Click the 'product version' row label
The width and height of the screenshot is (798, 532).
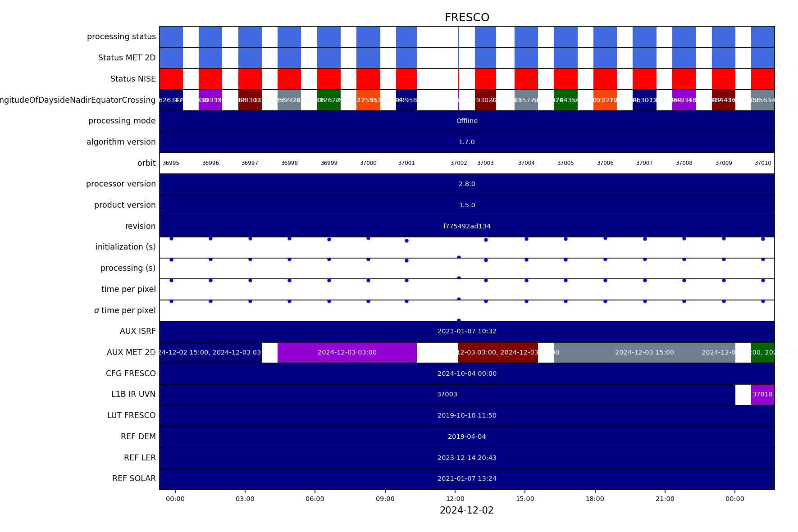(x=125, y=205)
